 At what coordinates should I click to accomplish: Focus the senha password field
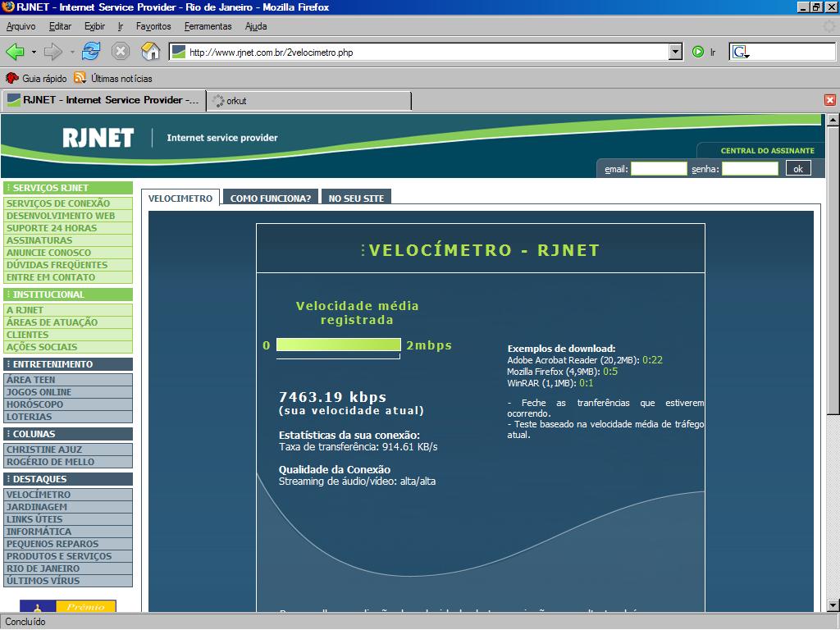750,169
